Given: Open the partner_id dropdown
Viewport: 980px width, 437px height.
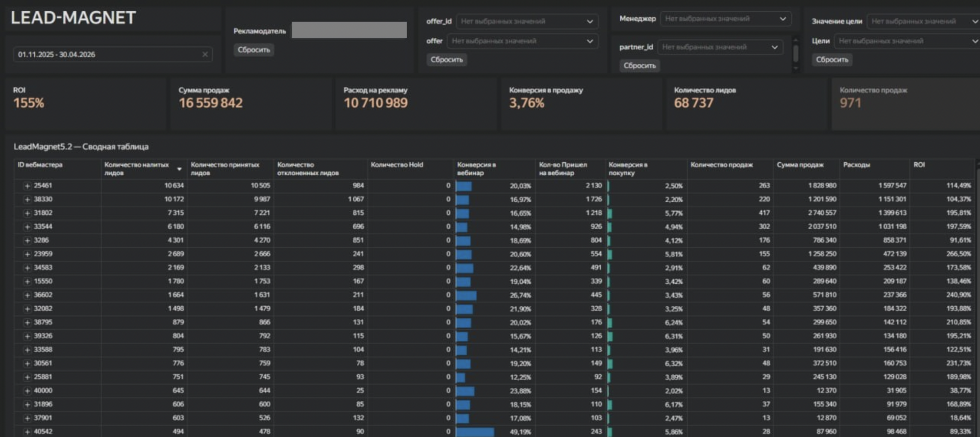Looking at the screenshot, I should (720, 47).
